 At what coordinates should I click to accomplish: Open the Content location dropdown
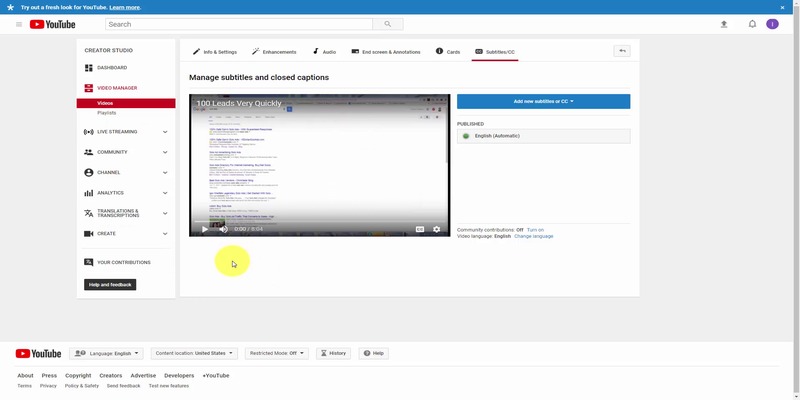pyautogui.click(x=195, y=353)
